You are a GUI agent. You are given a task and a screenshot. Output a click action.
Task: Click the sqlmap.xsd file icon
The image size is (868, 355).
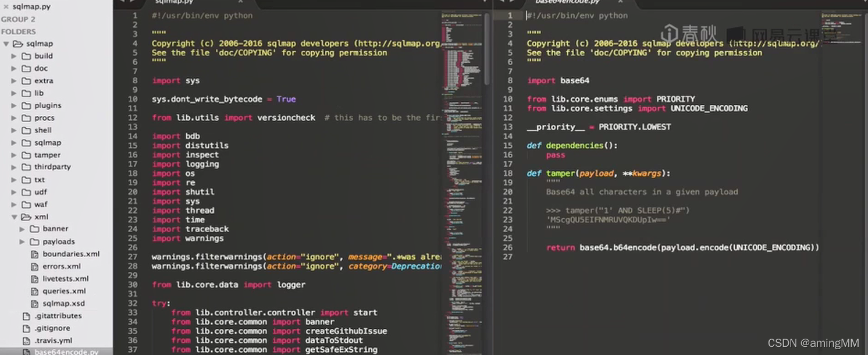point(34,304)
